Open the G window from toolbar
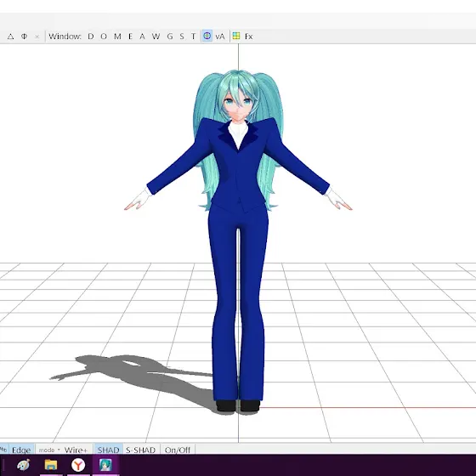This screenshot has height=476, width=476. (x=170, y=37)
